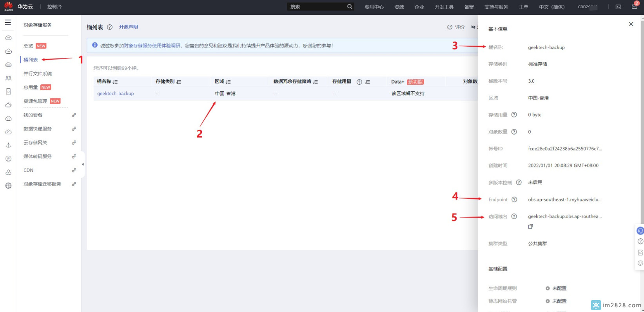Click help icon next to 访问域名
This screenshot has width=644, height=312.
pos(514,216)
